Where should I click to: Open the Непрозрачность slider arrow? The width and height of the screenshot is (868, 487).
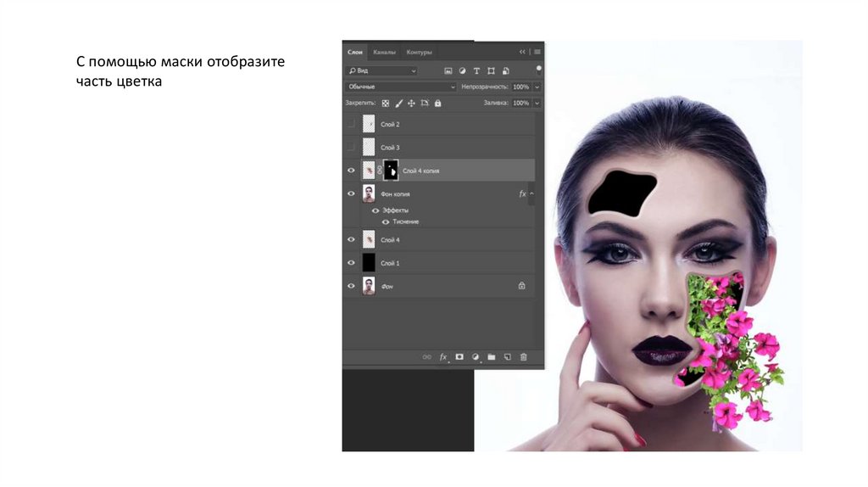coord(537,87)
